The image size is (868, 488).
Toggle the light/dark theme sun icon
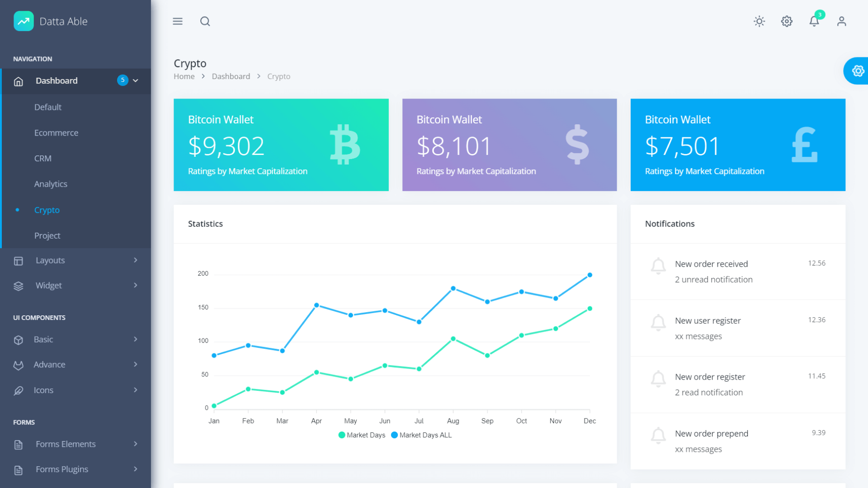pyautogui.click(x=759, y=21)
